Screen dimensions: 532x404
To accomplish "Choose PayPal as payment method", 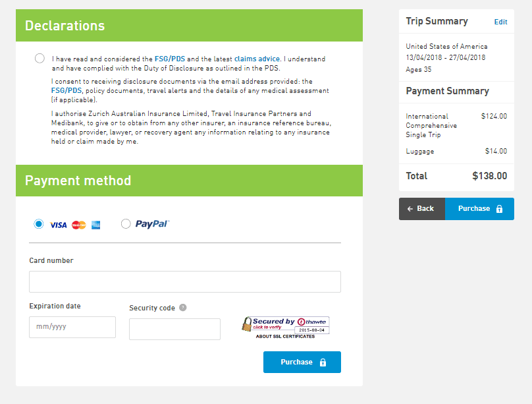I will (x=126, y=224).
